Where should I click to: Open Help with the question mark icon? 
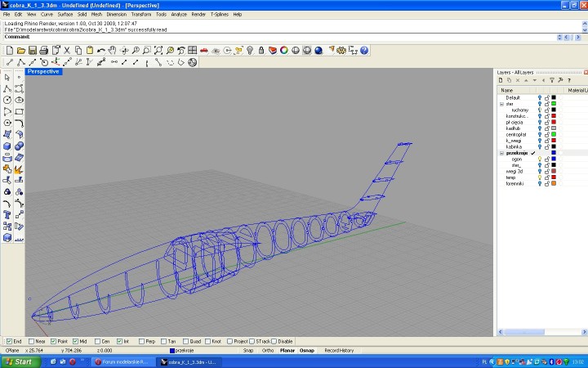click(364, 51)
